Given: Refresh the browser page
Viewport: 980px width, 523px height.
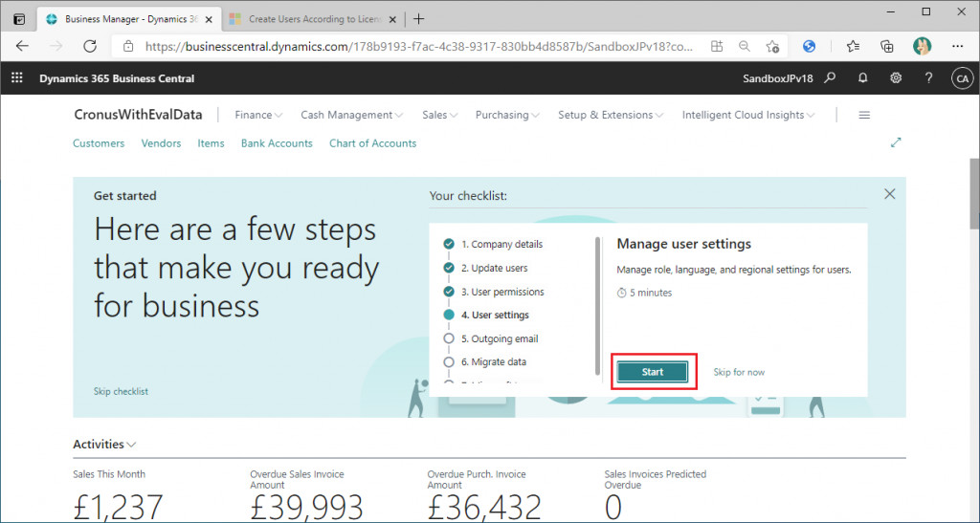Looking at the screenshot, I should pos(90,46).
